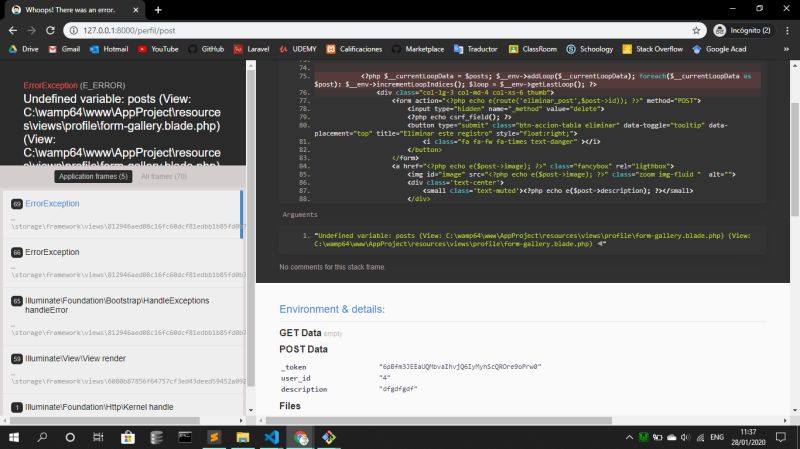Open the GitHub bookmark
Viewport: 800px width, 449px height.
pos(206,49)
